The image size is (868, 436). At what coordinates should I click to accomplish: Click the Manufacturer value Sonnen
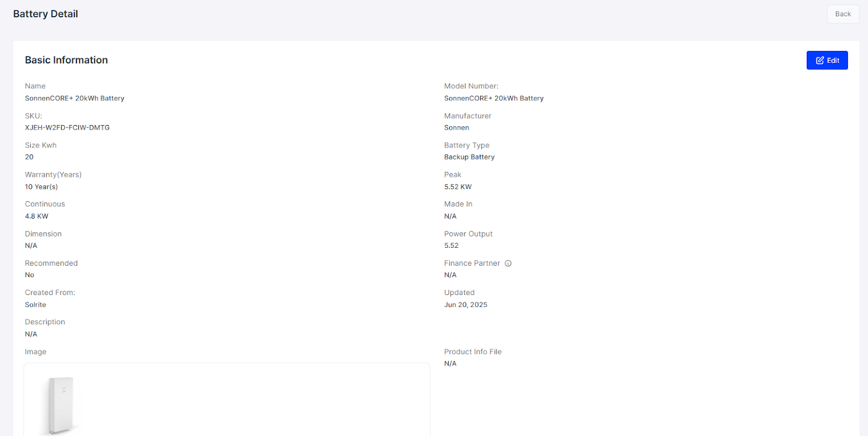456,128
